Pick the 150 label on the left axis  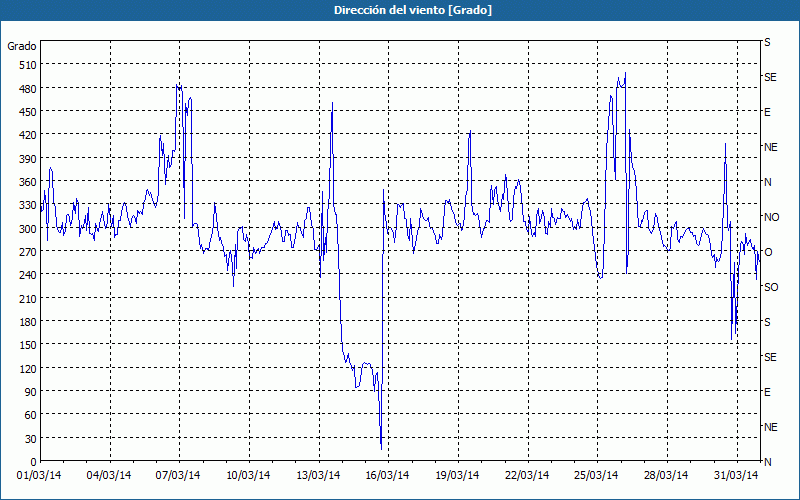coord(28,345)
